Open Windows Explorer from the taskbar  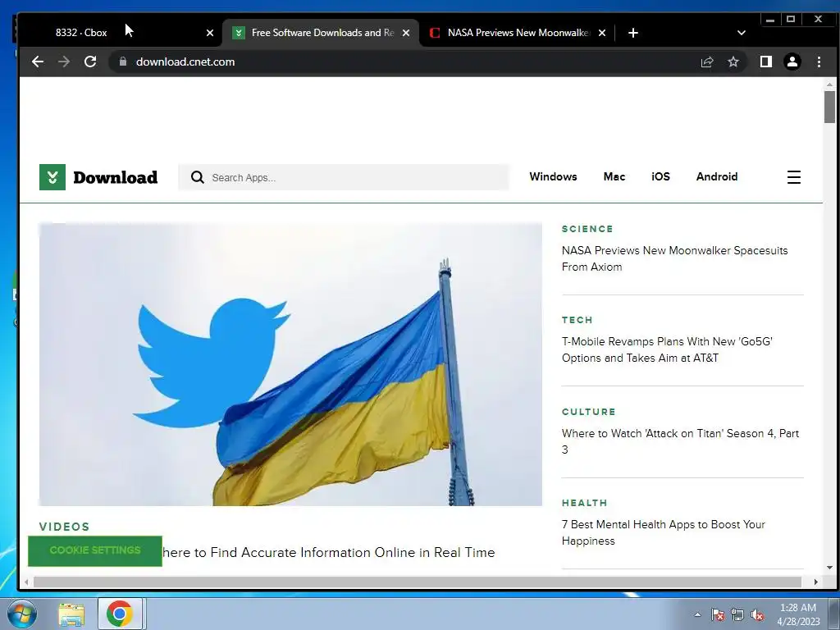[x=71, y=614]
